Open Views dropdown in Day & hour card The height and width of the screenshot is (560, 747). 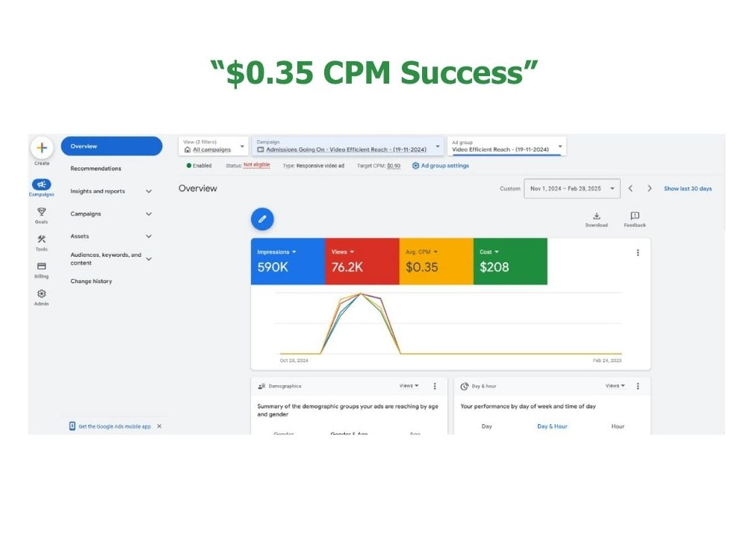(x=615, y=386)
